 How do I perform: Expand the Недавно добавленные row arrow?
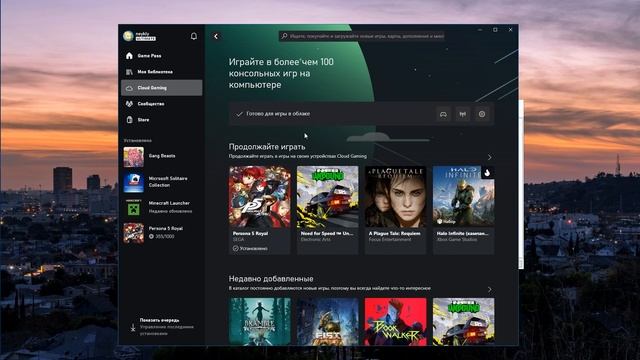coord(489,289)
